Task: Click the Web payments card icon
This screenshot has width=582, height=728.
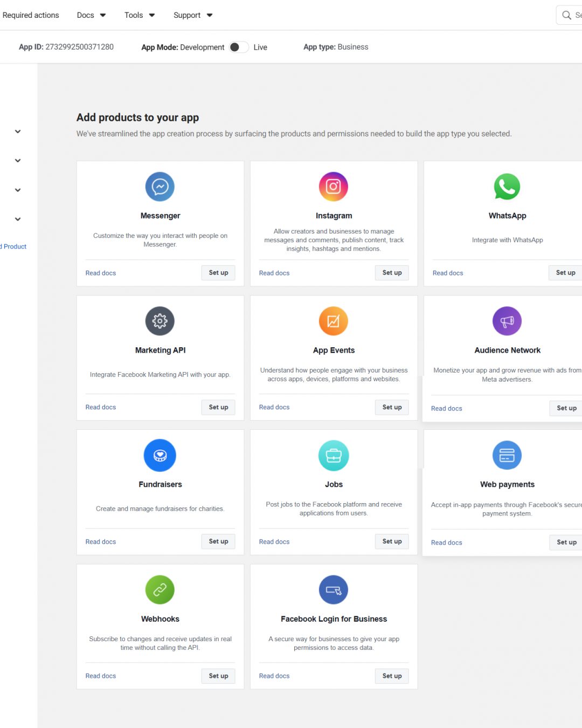Action: (507, 455)
